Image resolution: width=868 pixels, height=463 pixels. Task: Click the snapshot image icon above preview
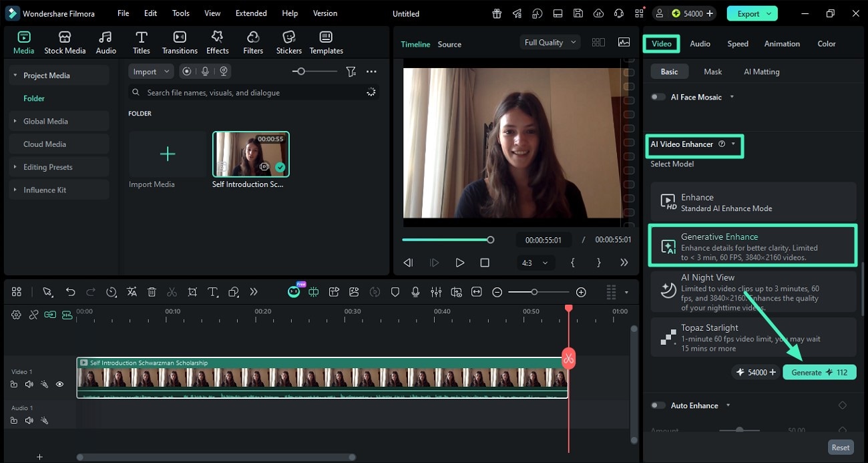click(x=624, y=42)
